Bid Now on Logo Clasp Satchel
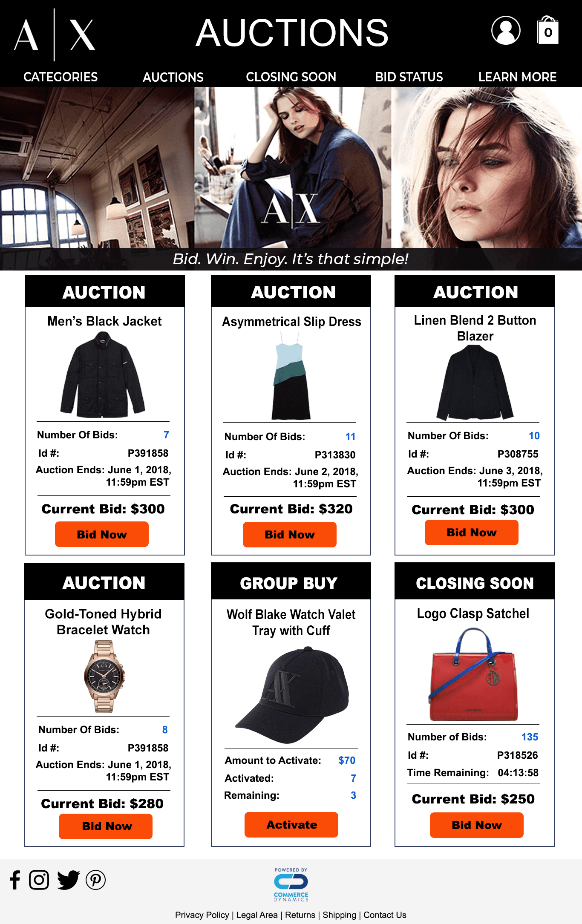Image resolution: width=582 pixels, height=924 pixels. (x=477, y=825)
